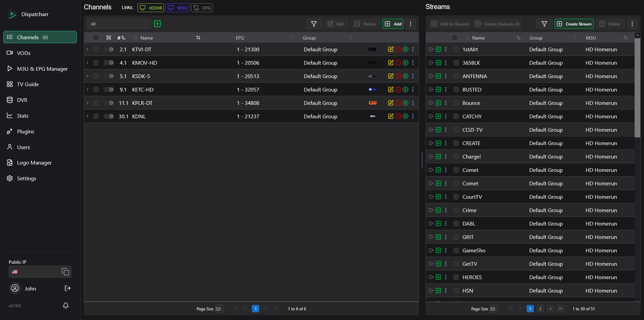Click the M3U link button
The width and height of the screenshot is (644, 320).
pyautogui.click(x=178, y=8)
